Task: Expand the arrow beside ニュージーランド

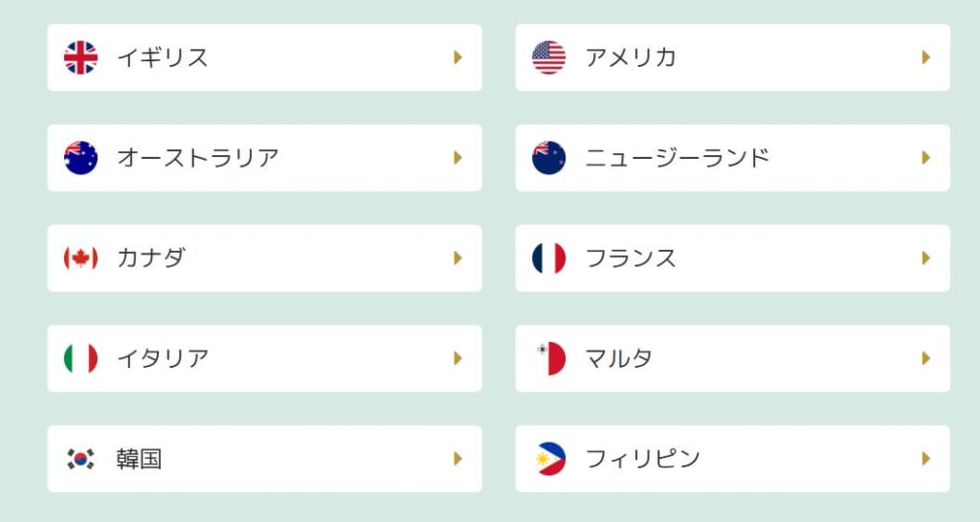Action: pos(925,158)
